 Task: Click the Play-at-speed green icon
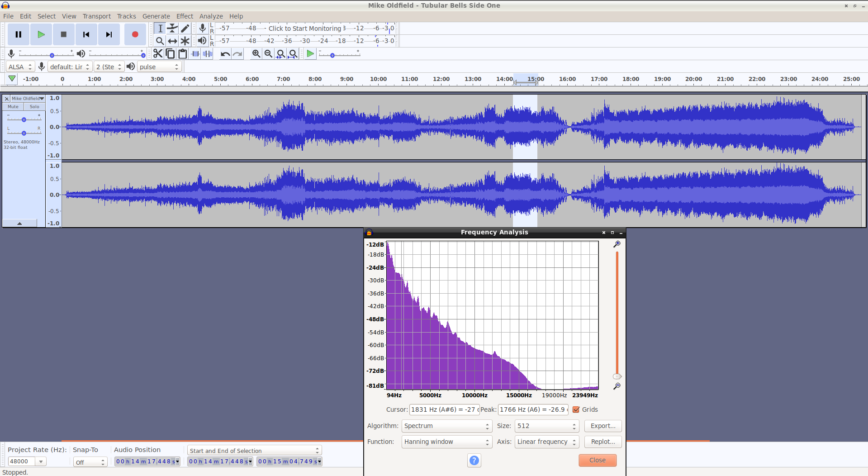[310, 54]
